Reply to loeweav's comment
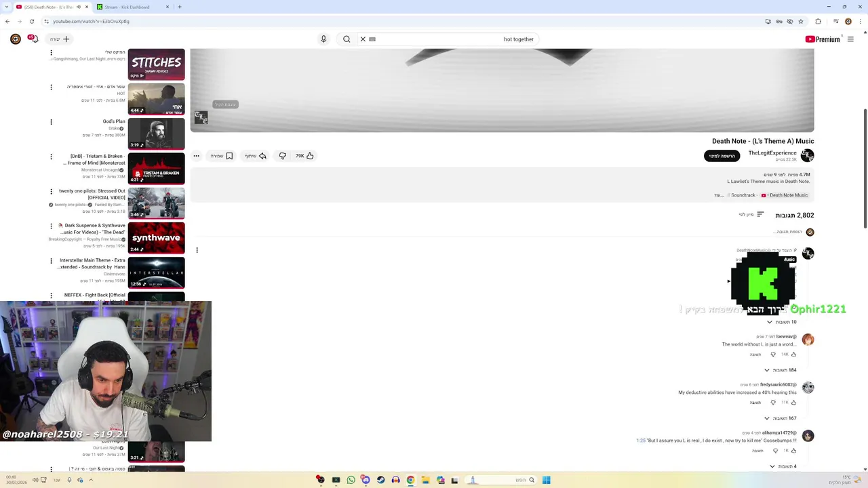Screen dimensions: 868x488 [x=755, y=354]
